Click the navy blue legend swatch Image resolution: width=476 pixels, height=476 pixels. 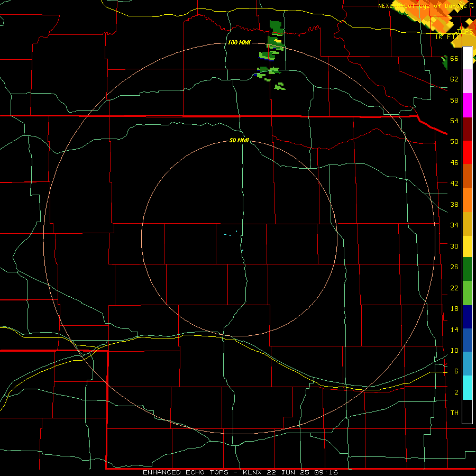click(467, 317)
